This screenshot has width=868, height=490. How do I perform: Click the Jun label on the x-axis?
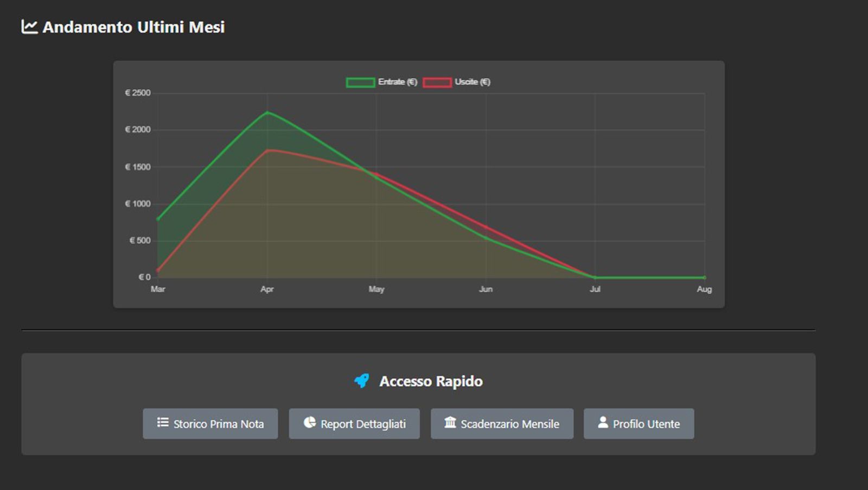pyautogui.click(x=486, y=289)
